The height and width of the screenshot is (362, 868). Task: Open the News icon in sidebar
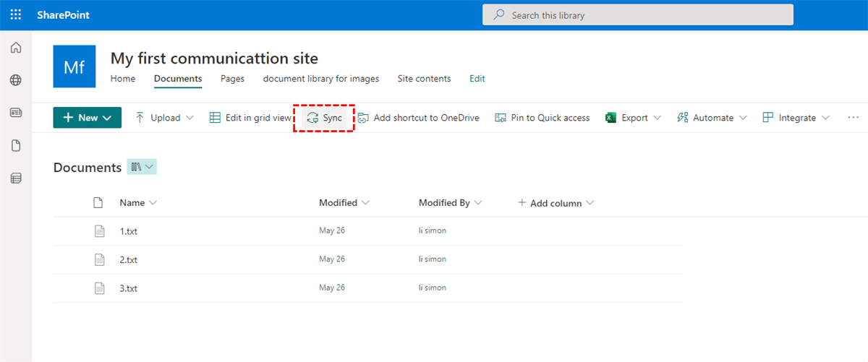(x=15, y=113)
